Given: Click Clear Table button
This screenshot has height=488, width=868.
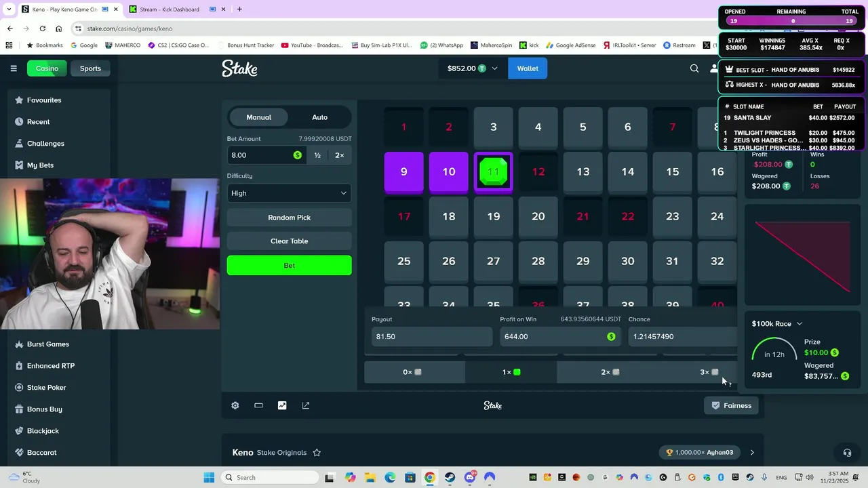Looking at the screenshot, I should click(x=289, y=241).
